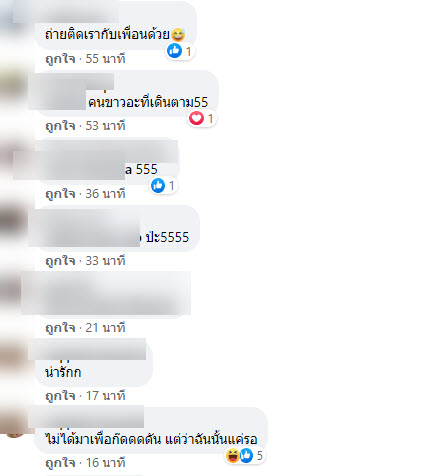Like the comment posted 53 นาที ago
This screenshot has height=476, width=430.
(x=60, y=126)
